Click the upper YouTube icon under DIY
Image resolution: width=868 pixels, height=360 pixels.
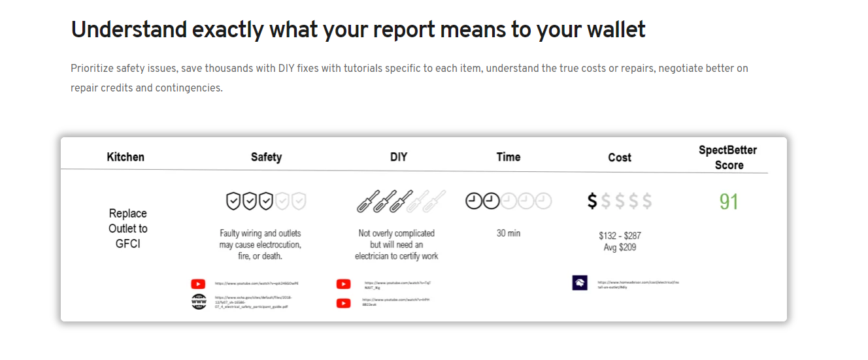[x=343, y=284]
